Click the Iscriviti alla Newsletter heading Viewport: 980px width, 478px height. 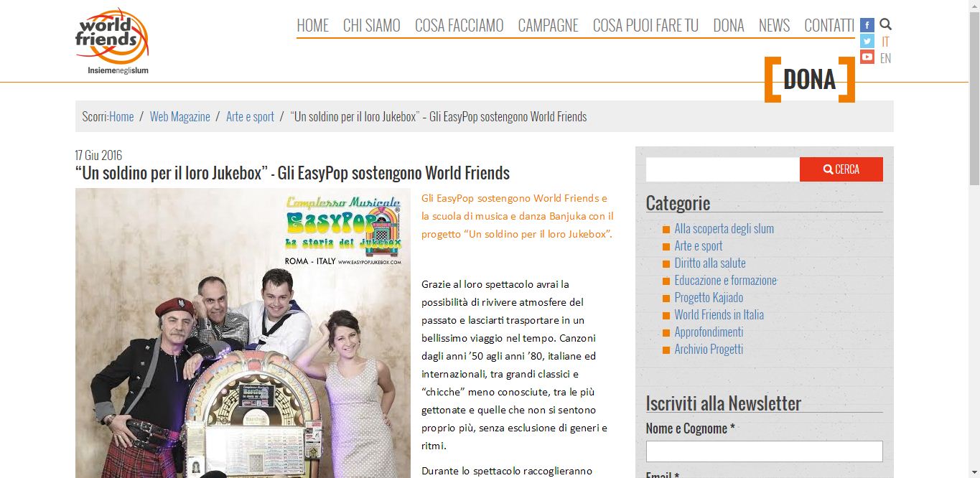click(723, 403)
